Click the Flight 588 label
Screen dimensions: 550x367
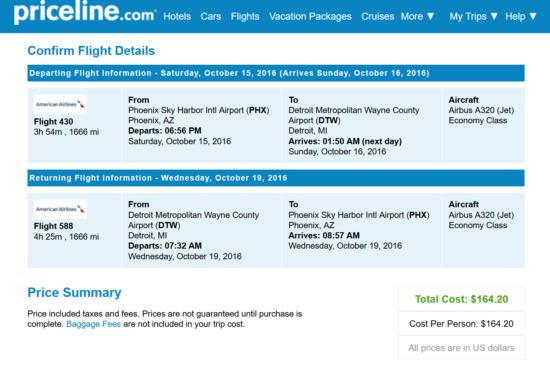(53, 226)
